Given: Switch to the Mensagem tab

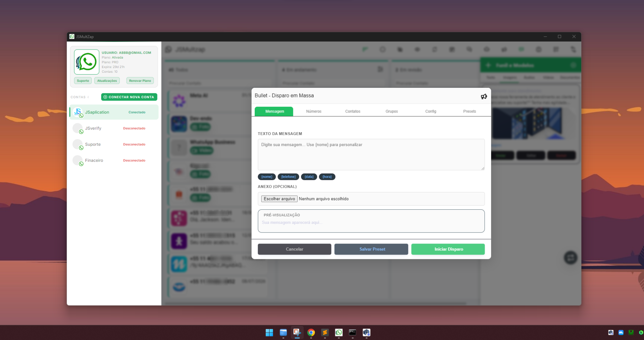Looking at the screenshot, I should pyautogui.click(x=274, y=111).
